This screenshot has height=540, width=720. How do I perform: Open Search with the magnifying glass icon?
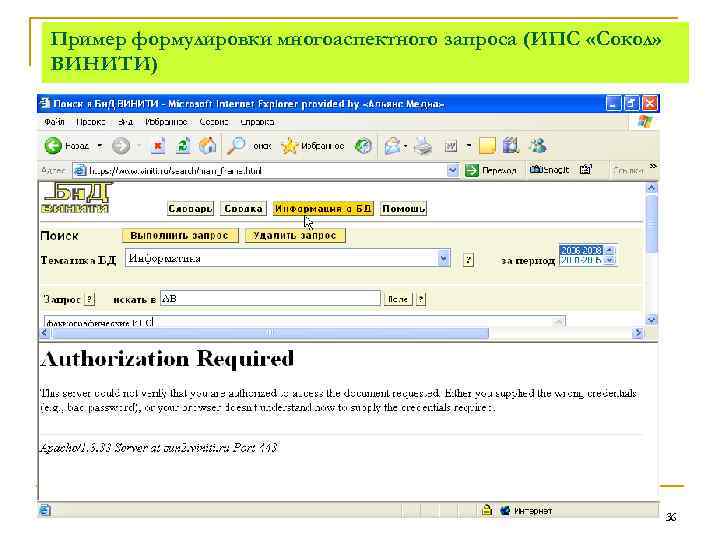pyautogui.click(x=237, y=146)
